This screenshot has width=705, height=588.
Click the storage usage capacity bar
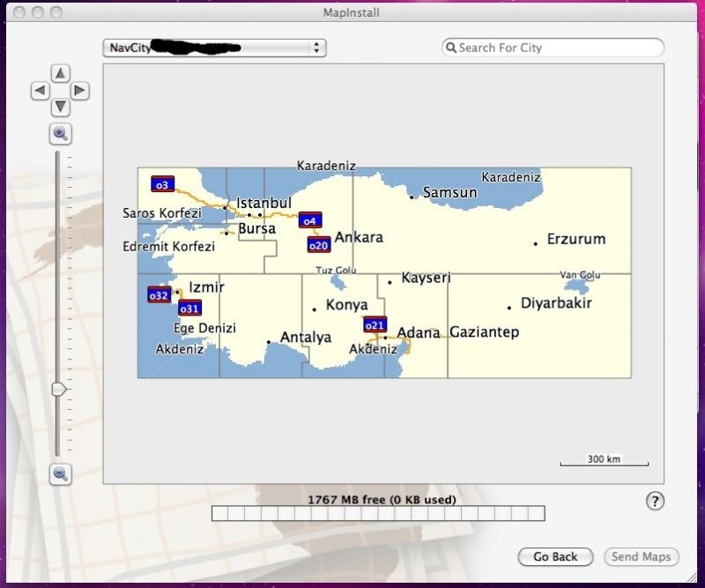coord(378,513)
